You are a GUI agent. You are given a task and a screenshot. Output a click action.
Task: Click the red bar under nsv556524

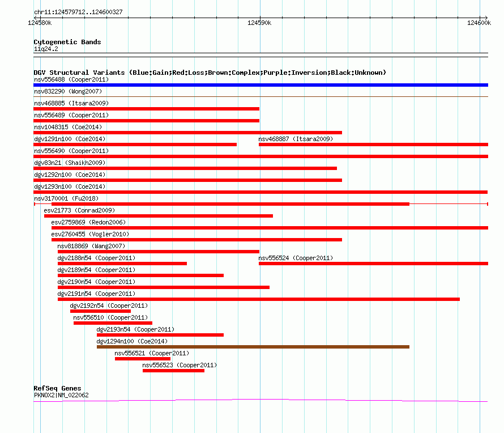[x=374, y=264]
